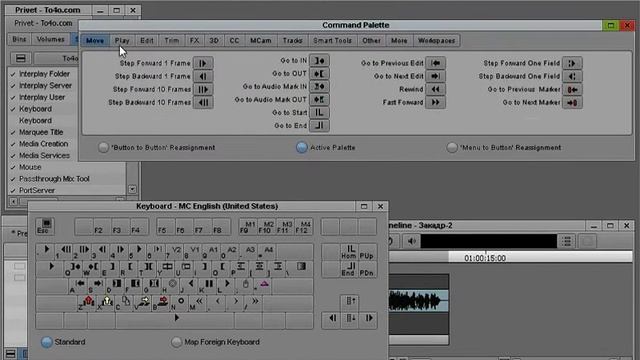The image size is (640, 360).
Task: Click settings list scroll down arrow
Action: 132,189
